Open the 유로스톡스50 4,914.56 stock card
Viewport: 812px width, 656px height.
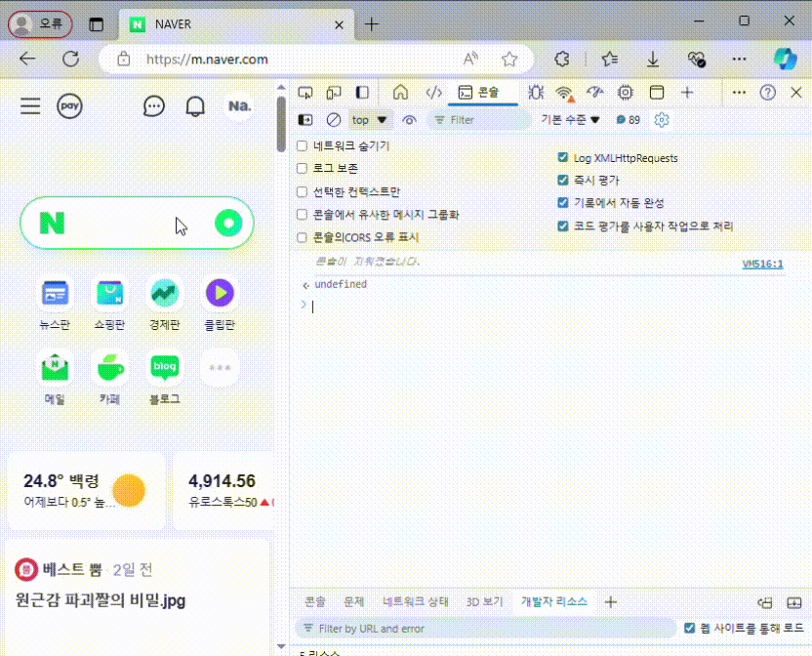pyautogui.click(x=223, y=491)
